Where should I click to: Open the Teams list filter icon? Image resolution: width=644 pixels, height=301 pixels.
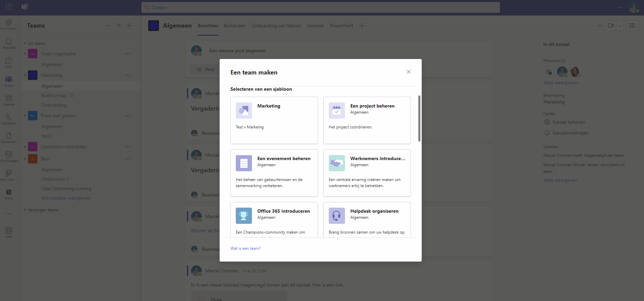(x=119, y=26)
